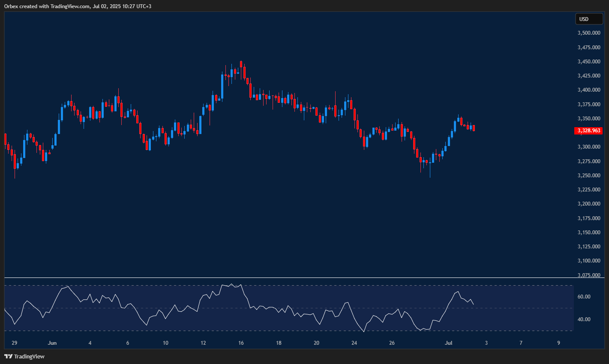Select the date label 26 on time axis

(x=392, y=343)
